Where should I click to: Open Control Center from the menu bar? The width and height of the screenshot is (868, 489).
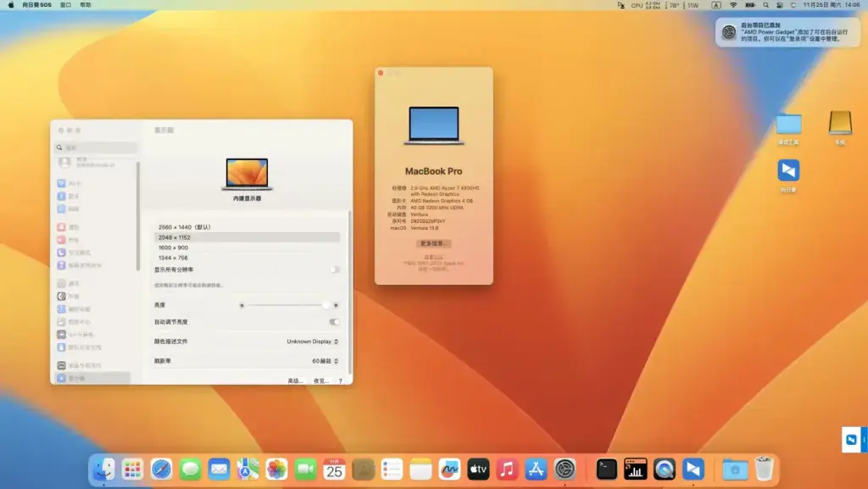[780, 5]
